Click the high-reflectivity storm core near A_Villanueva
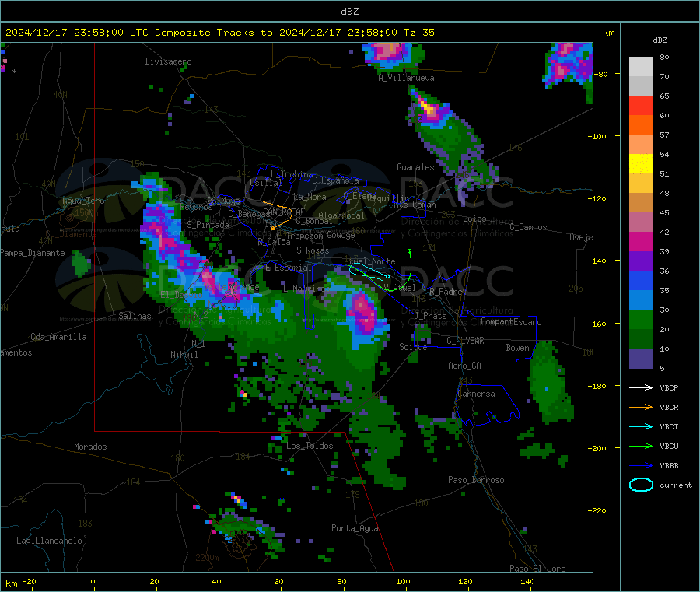The image size is (700, 592). [x=428, y=107]
